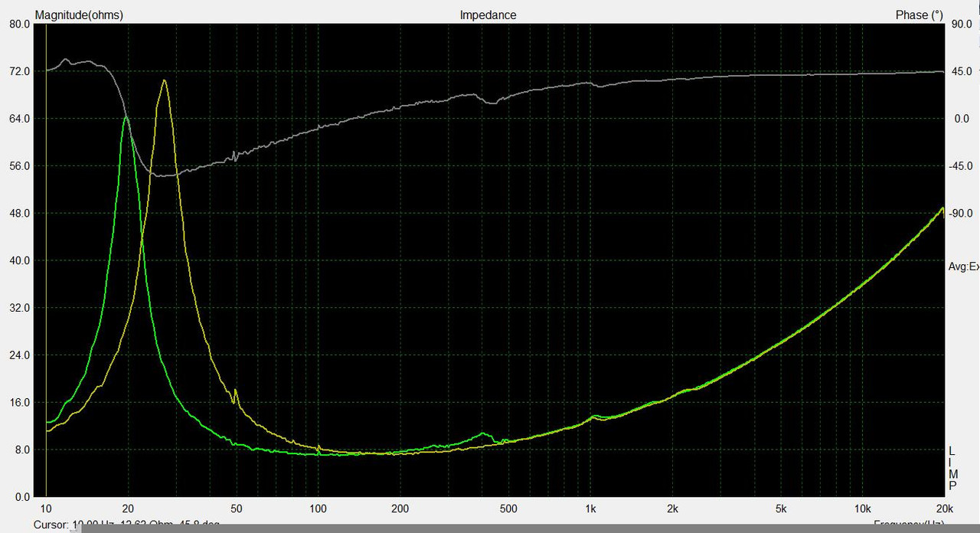Pick the 2k frequency axis label
Image resolution: width=980 pixels, height=533 pixels.
point(672,508)
